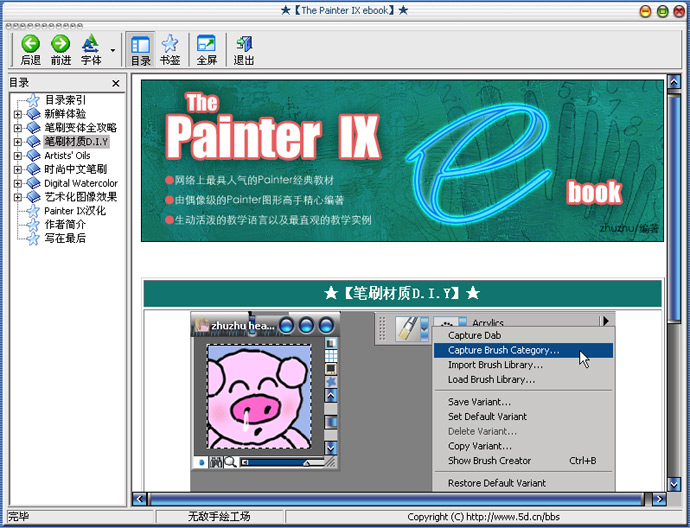Switch to 全屏 fullscreen mode

206,50
